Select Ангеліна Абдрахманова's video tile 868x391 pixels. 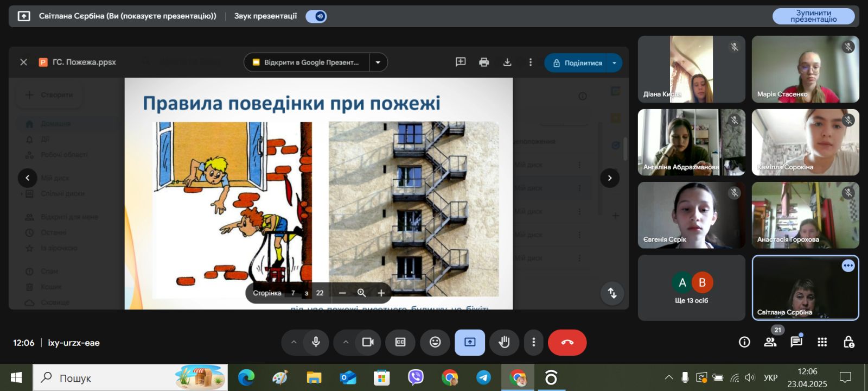(x=691, y=142)
